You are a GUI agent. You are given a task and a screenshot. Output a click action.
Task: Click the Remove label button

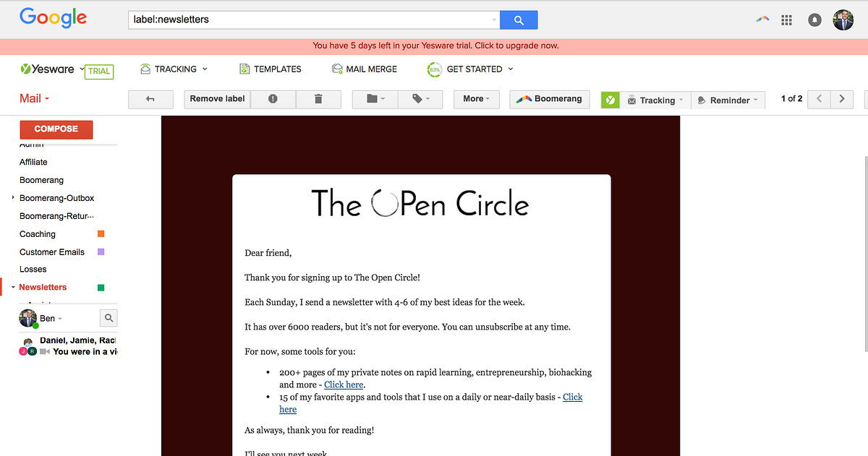[x=217, y=99]
